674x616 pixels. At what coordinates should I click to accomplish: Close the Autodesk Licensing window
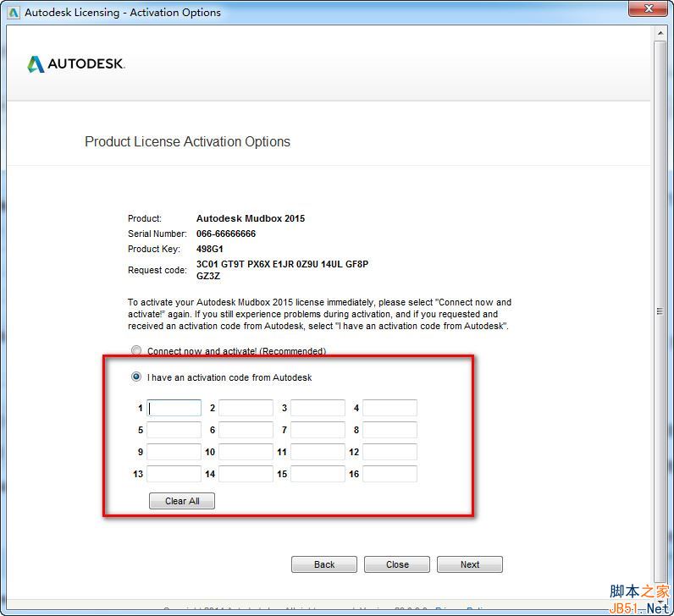point(649,8)
